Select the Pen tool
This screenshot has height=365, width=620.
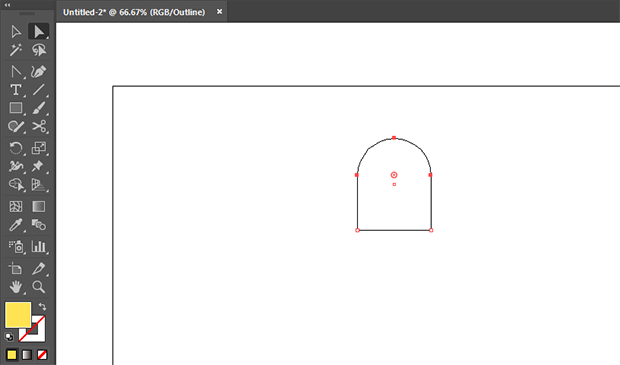[x=39, y=72]
